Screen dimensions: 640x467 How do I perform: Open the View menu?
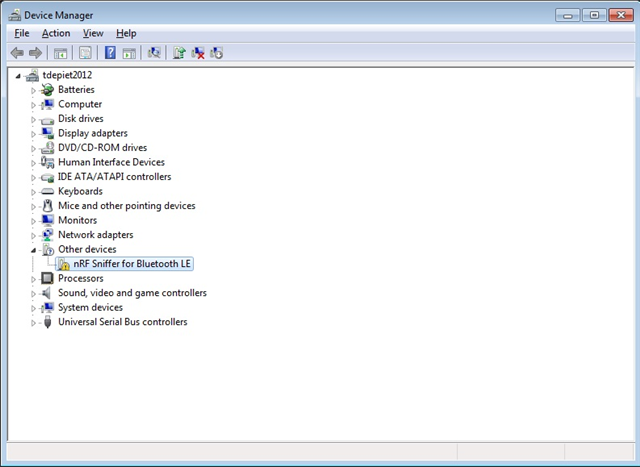pyautogui.click(x=93, y=33)
